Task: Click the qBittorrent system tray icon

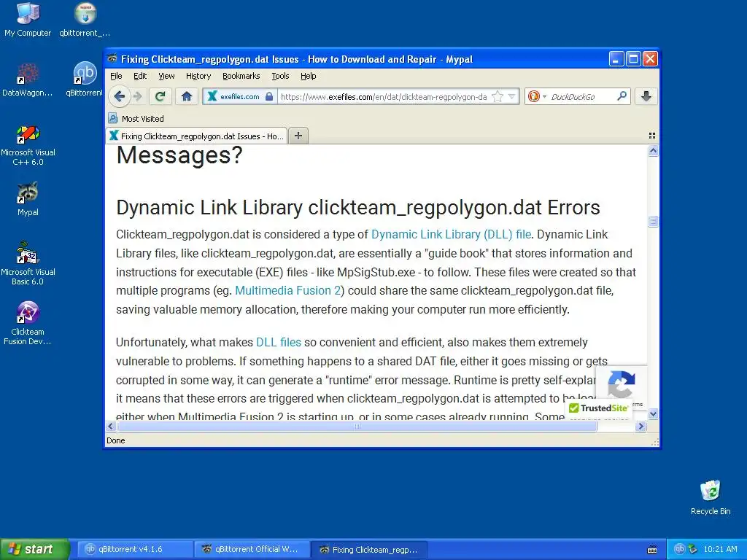Action: point(679,549)
